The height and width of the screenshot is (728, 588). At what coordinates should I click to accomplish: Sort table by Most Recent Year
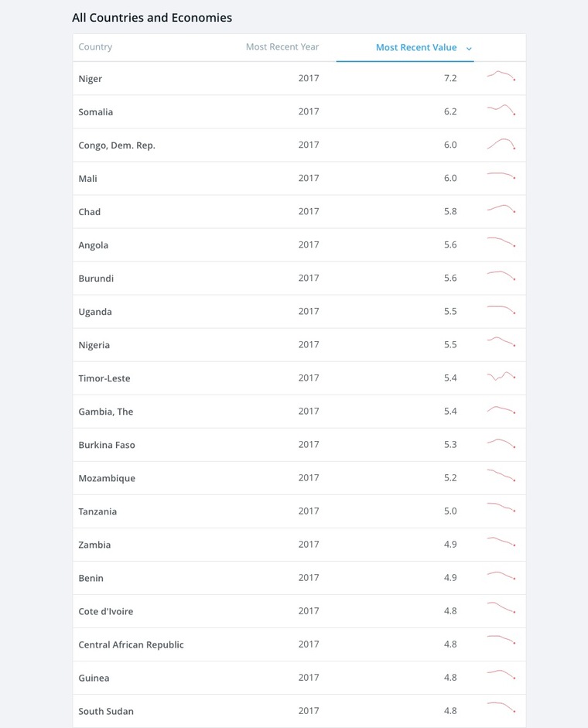282,47
